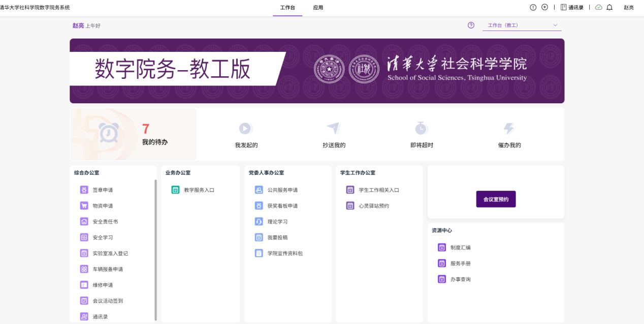This screenshot has height=324, width=644.
Task: Open 抄送我的 paper plane icon
Action: tap(333, 128)
